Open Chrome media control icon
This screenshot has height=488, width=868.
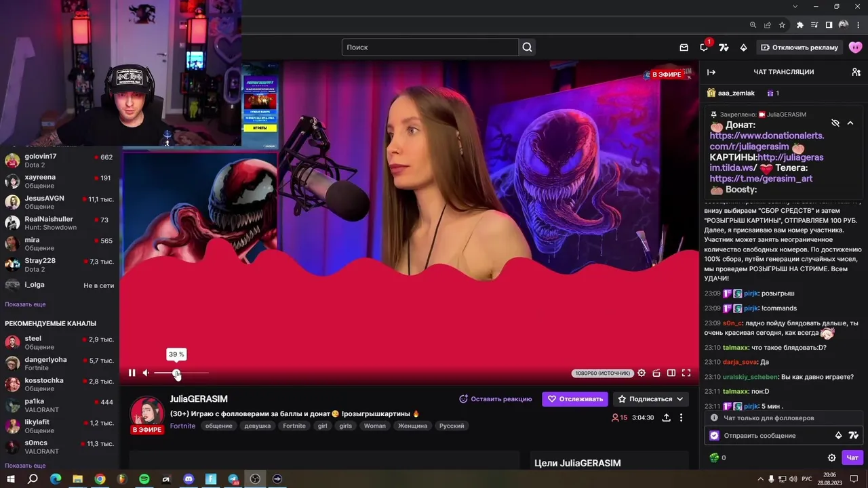(x=814, y=25)
